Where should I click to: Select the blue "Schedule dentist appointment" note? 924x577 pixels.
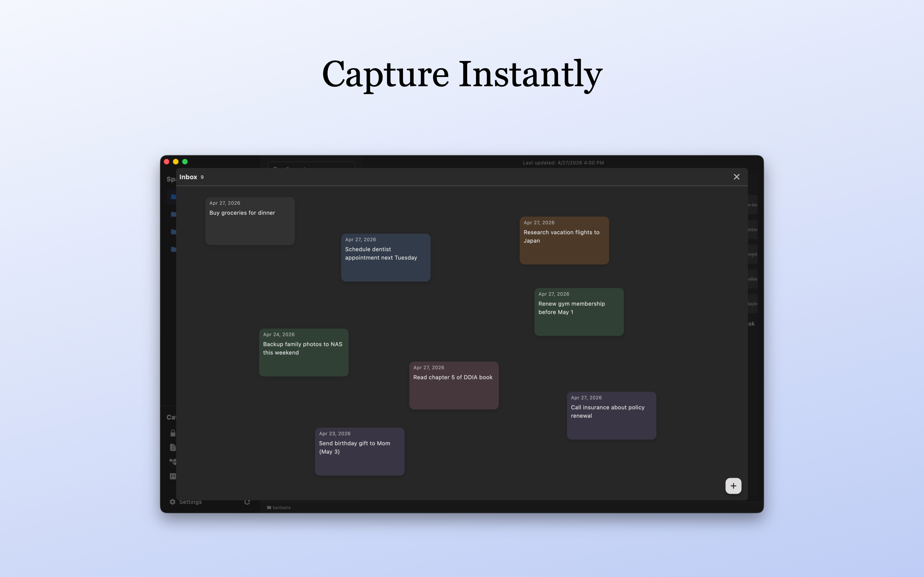tap(386, 258)
